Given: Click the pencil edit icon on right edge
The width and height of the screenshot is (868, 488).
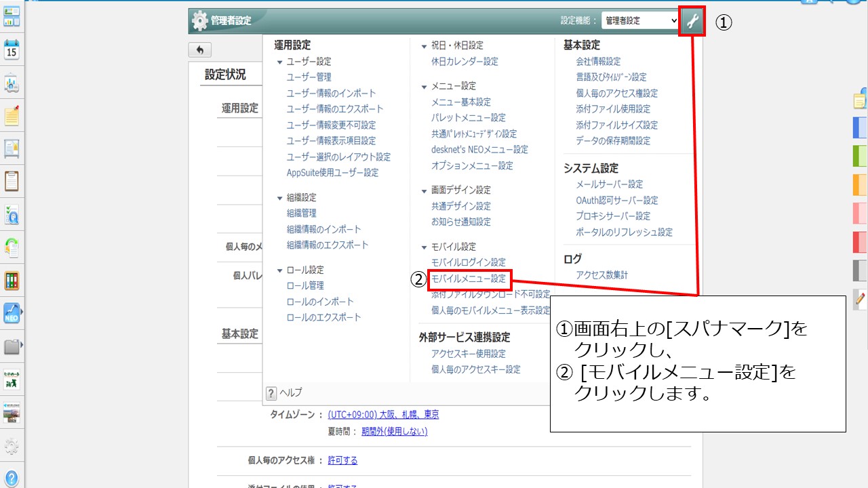Looking at the screenshot, I should tap(861, 298).
